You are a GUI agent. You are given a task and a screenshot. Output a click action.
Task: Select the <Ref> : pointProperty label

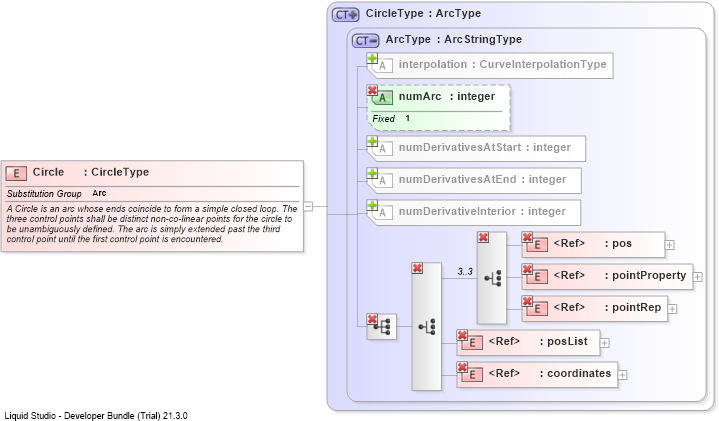click(620, 276)
